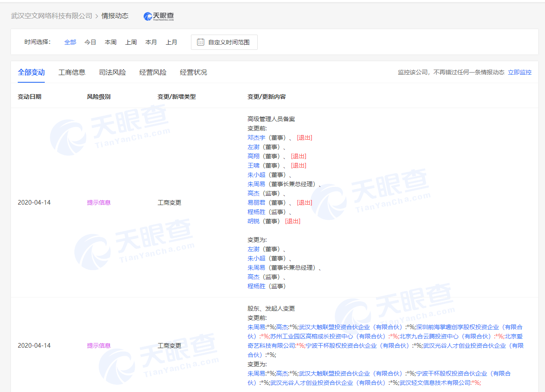Switch to 全部变动 tab
Viewport: 545px width, 392px height.
31,72
